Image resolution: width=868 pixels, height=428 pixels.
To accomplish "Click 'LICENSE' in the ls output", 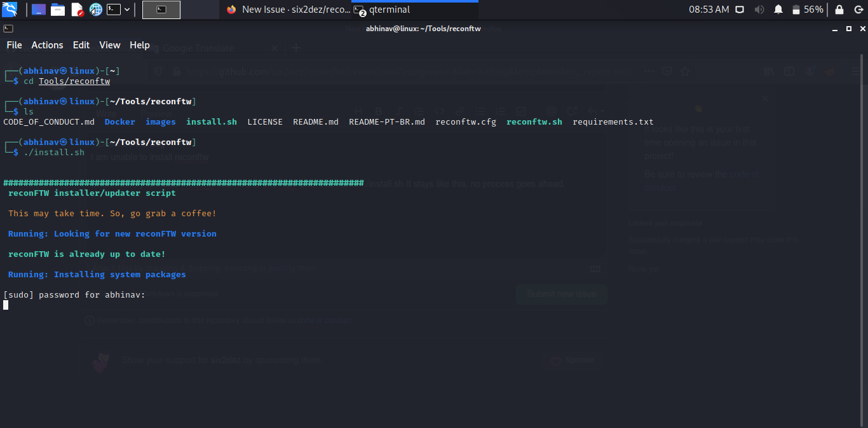I will 265,122.
